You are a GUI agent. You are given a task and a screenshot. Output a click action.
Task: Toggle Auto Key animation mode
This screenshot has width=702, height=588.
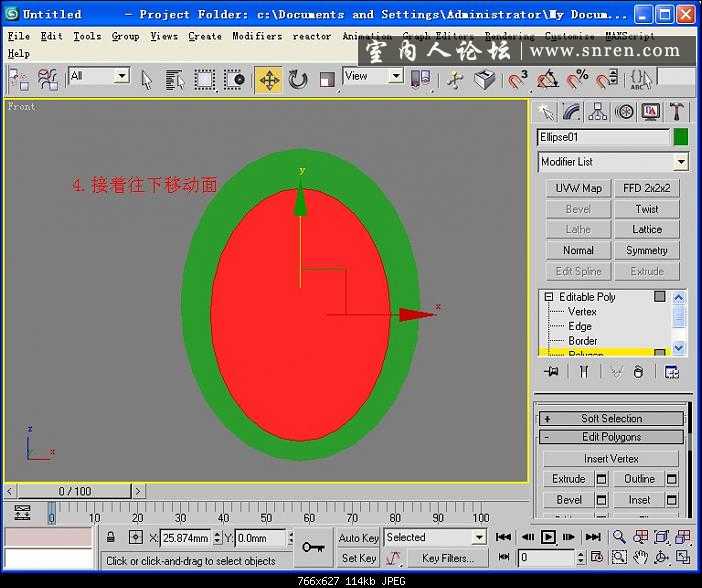pyautogui.click(x=358, y=538)
